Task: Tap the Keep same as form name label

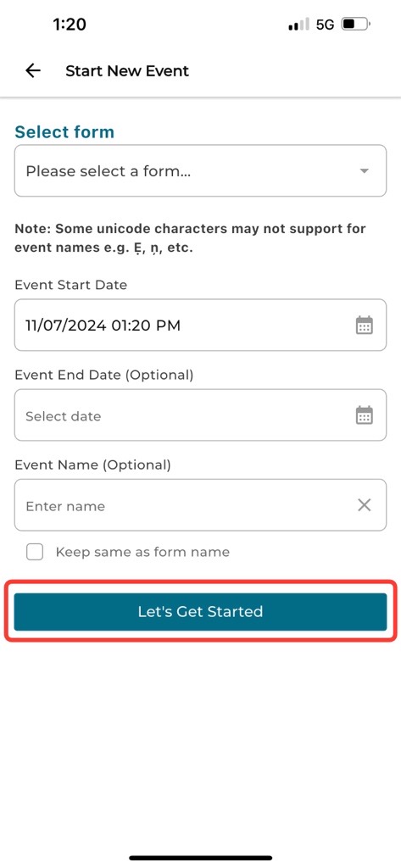Action: [x=142, y=552]
